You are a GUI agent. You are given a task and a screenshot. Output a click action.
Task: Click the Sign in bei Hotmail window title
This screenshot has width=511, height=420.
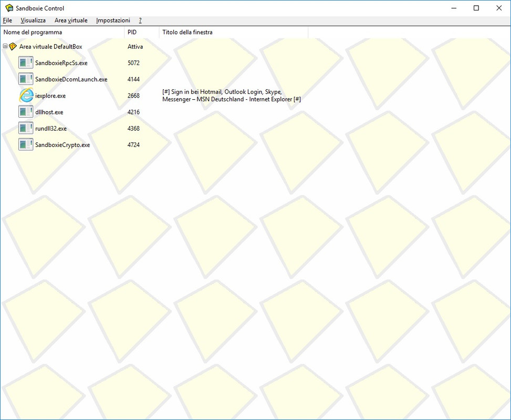coord(232,96)
